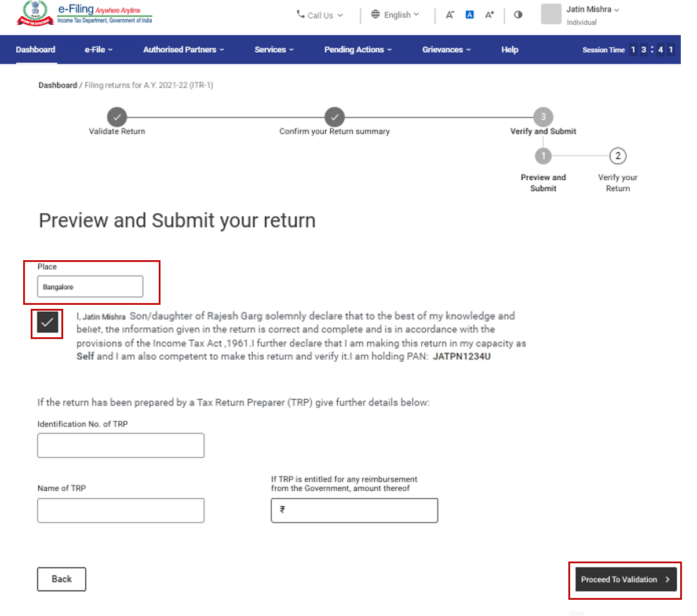Image resolution: width=697 pixels, height=616 pixels.
Task: Click the Proceed To Validation button
Action: 624,579
